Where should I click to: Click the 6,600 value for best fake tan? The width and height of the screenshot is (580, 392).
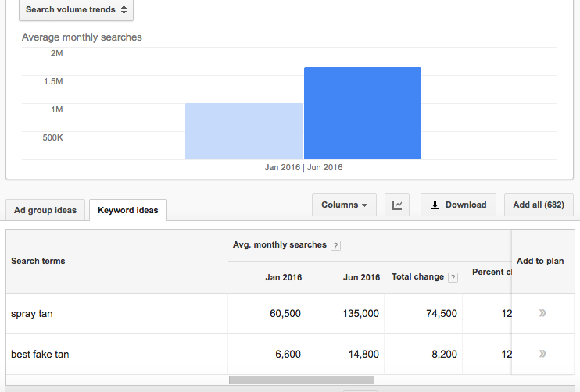288,355
